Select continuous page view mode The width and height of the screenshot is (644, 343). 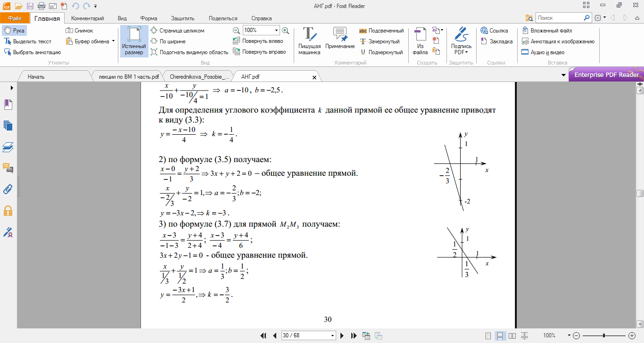coord(500,335)
